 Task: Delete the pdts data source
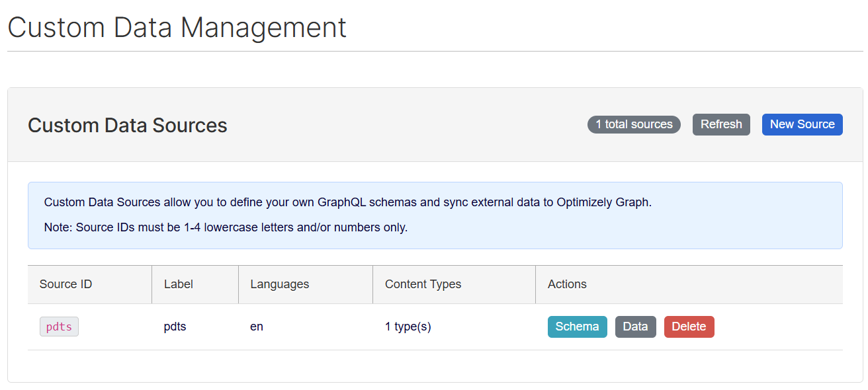[689, 327]
